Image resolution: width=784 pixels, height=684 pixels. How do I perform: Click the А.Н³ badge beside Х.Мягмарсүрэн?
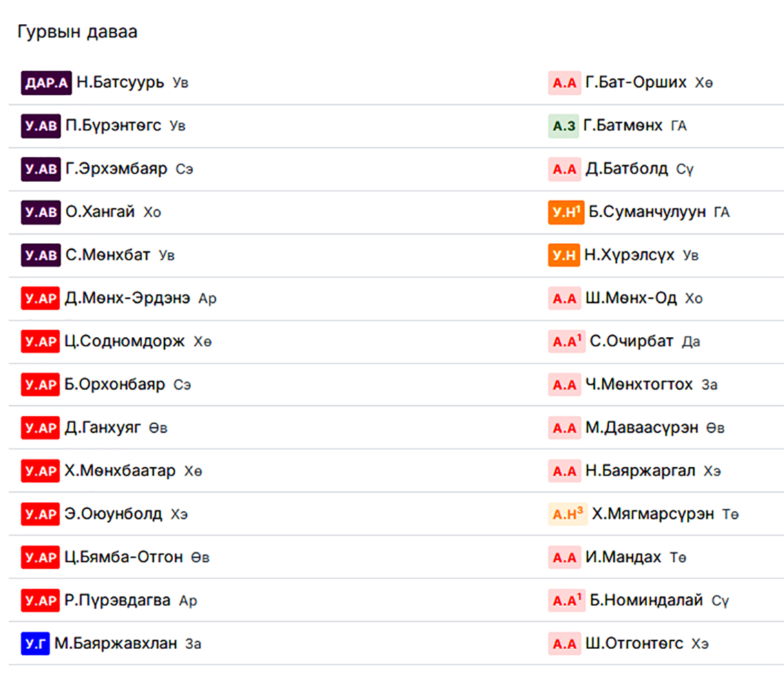pos(568,514)
